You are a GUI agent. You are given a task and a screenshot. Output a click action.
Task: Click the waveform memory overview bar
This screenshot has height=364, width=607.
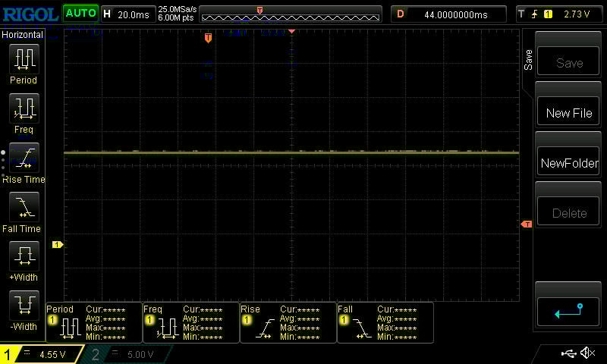[291, 14]
